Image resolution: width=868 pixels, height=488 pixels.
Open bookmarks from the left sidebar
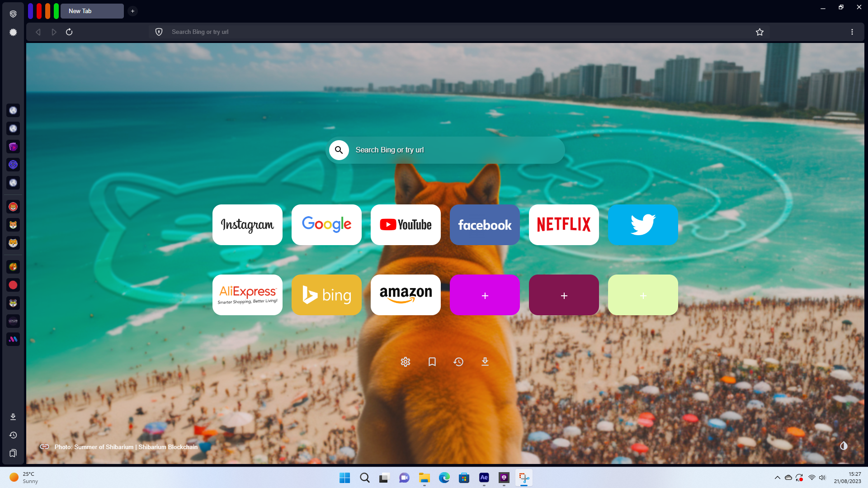click(x=13, y=453)
